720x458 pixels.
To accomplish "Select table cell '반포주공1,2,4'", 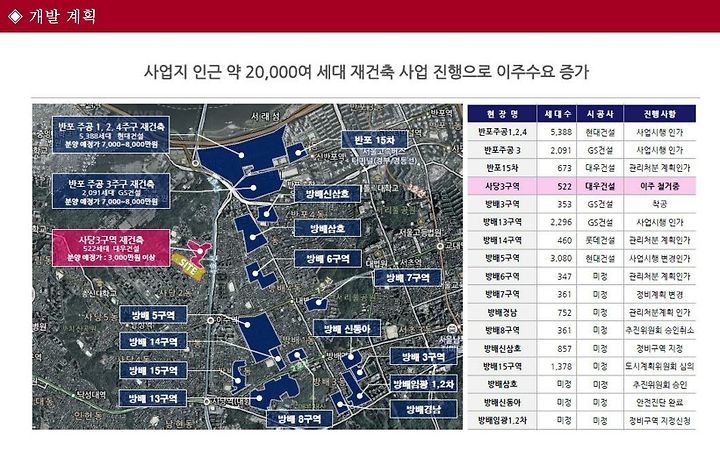I will 502,132.
